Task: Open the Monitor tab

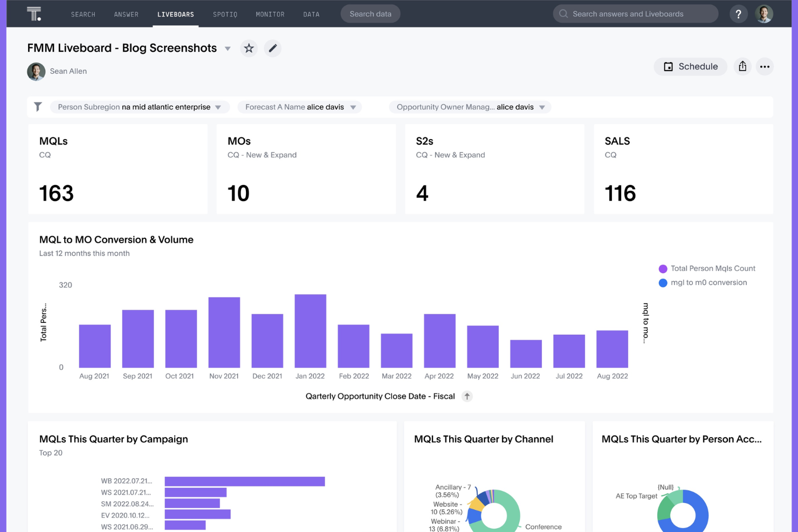Action: (x=270, y=15)
